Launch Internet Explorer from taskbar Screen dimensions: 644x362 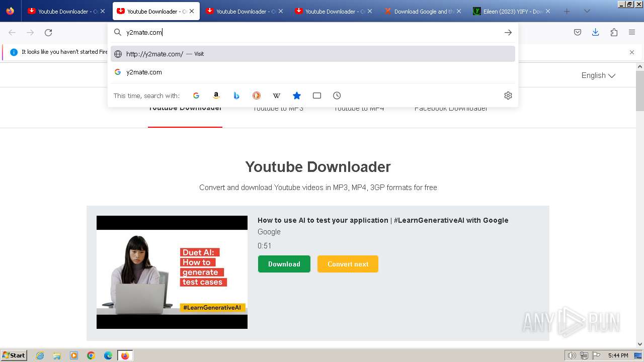40,355
